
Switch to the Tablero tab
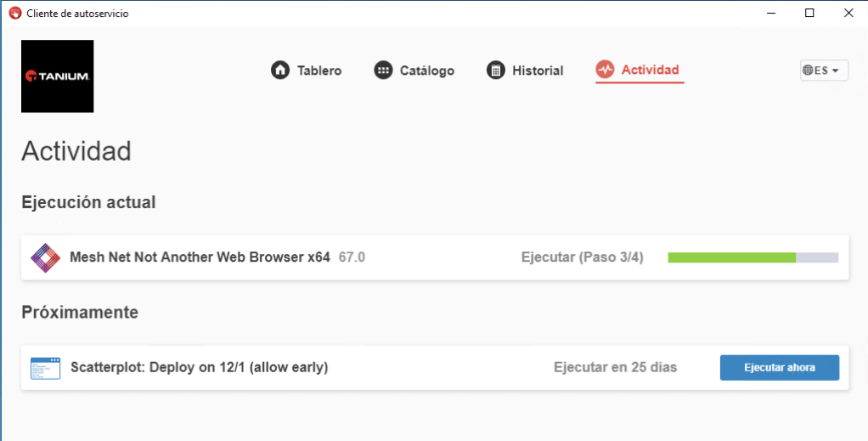(x=318, y=71)
